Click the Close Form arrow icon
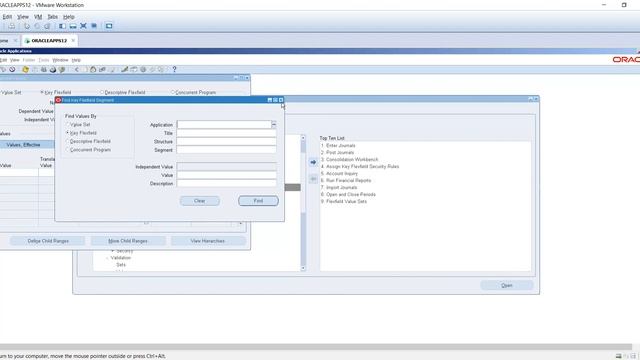 [62, 69]
